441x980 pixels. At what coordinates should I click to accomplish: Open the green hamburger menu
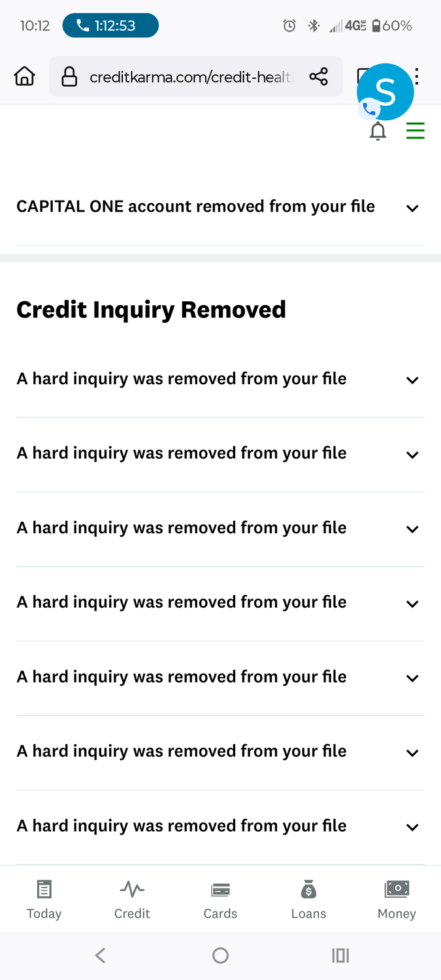click(x=416, y=131)
